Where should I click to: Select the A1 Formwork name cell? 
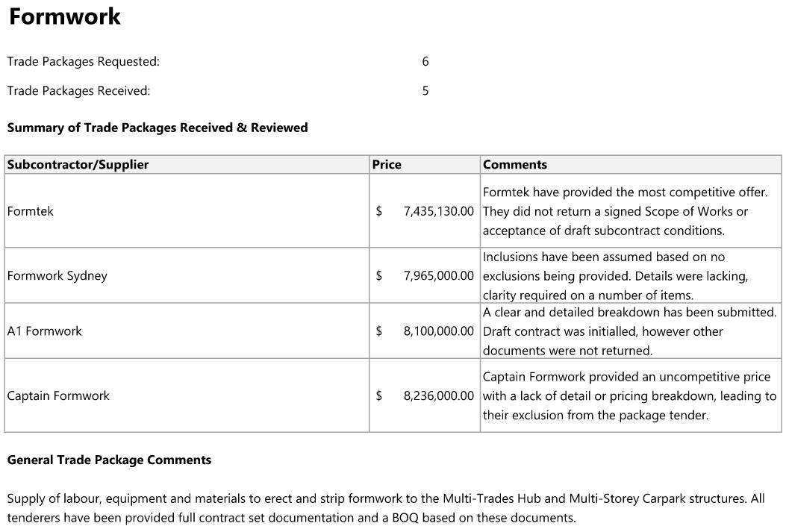tap(45, 331)
